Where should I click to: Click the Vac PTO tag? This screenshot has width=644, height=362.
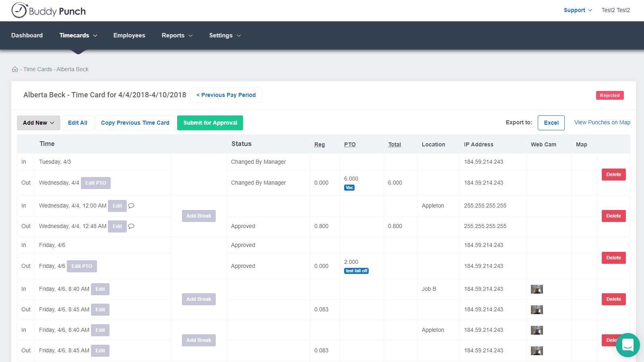(349, 187)
